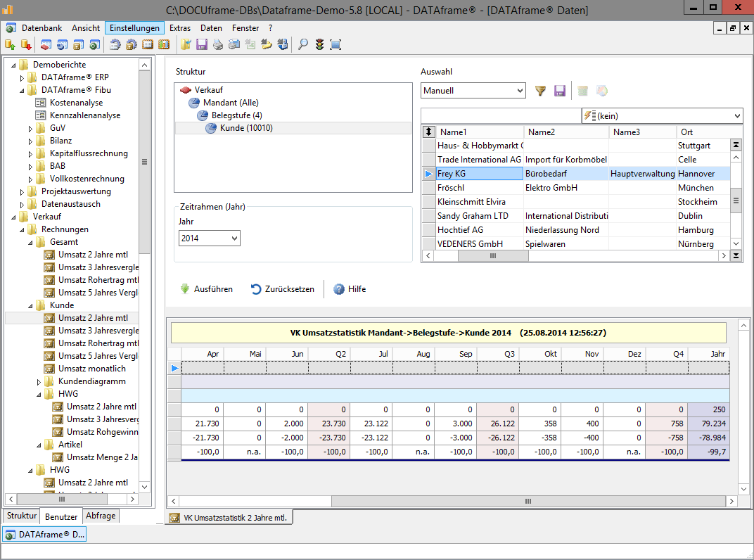Click the printer icon in main toolbar
Image resolution: width=754 pixels, height=560 pixels.
[218, 44]
